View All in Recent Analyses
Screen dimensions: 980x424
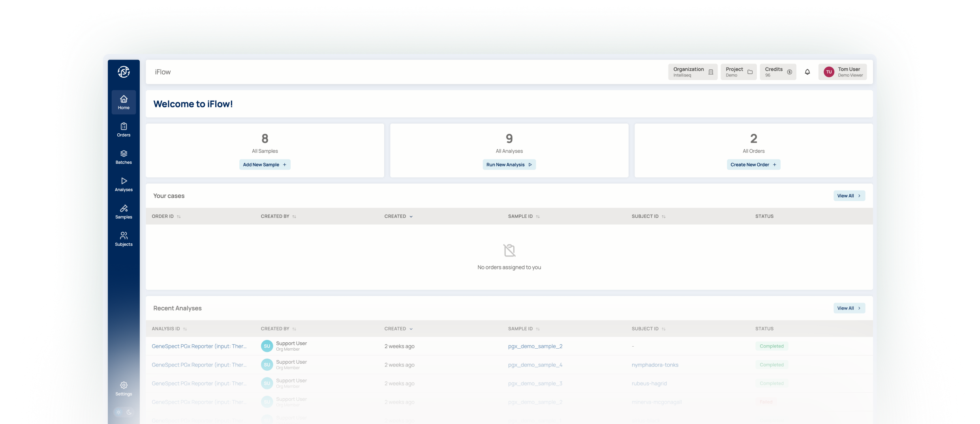point(849,308)
